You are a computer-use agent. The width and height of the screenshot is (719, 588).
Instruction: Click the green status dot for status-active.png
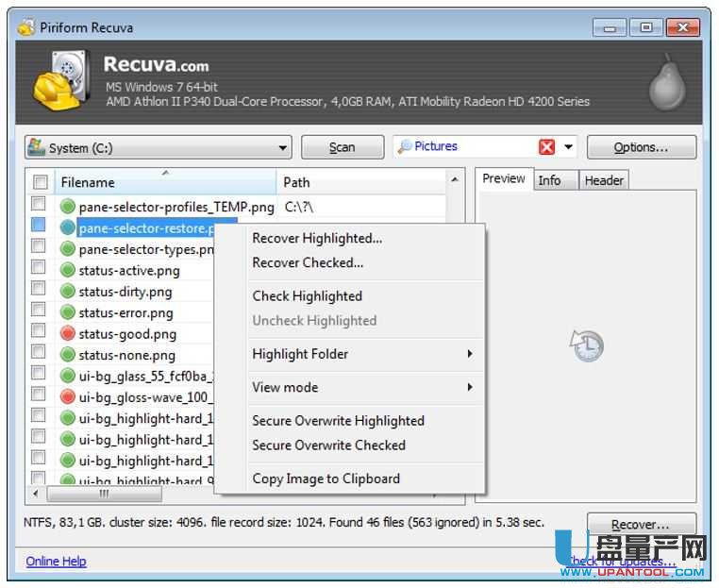(68, 270)
